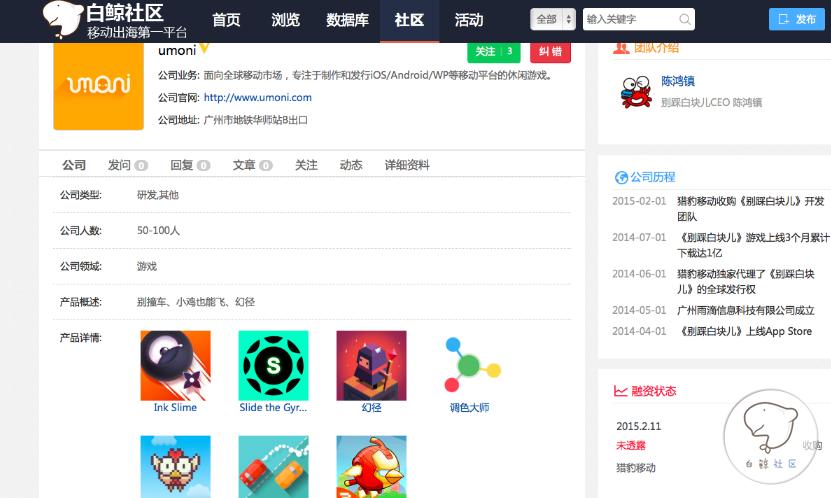The image size is (831, 498).
Task: Click the 幻径 text link
Action: coord(372,407)
